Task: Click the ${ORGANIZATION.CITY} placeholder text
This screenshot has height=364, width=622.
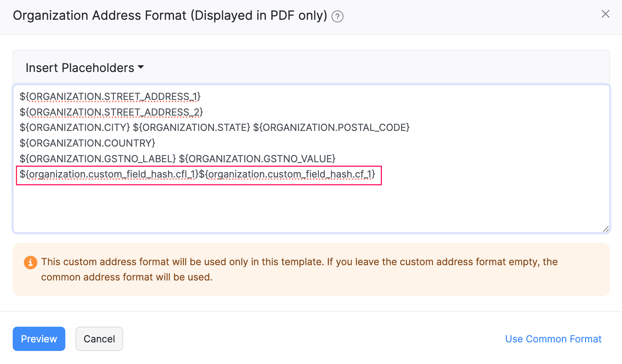Action: pyautogui.click(x=75, y=128)
